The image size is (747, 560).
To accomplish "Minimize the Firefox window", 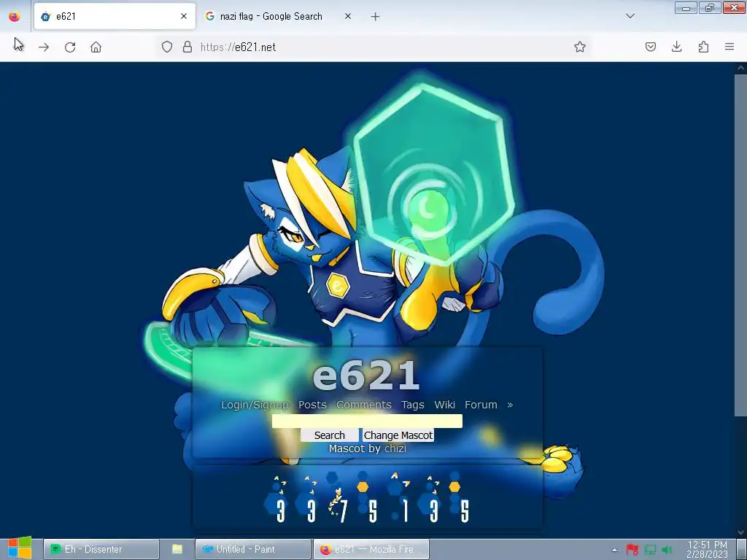I will [686, 7].
